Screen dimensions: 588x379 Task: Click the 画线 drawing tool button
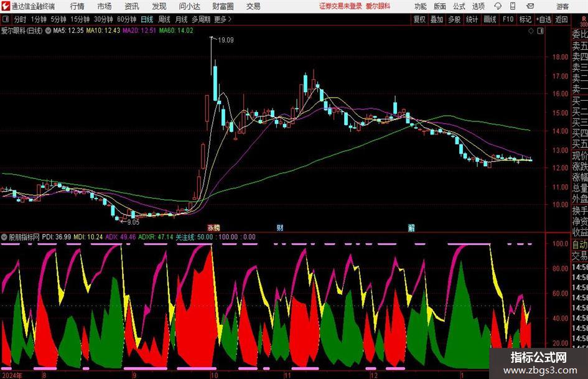(x=490, y=19)
